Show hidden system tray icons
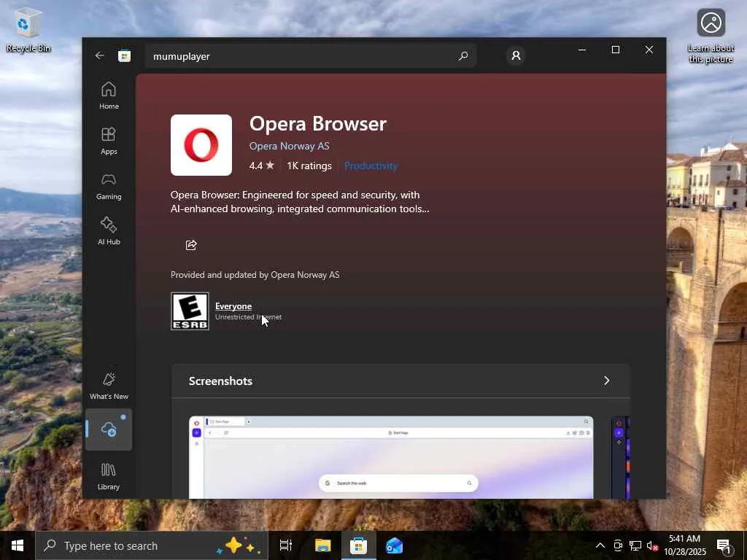This screenshot has width=747, height=560. coord(600,545)
